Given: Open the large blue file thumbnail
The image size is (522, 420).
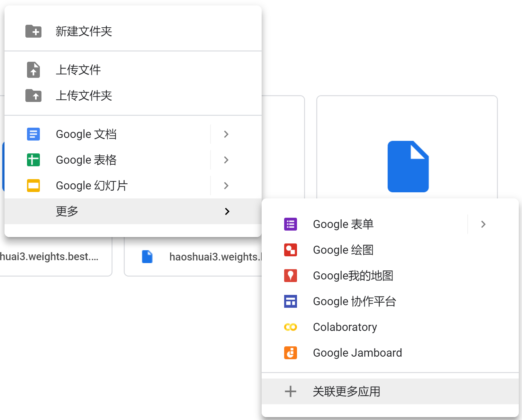Looking at the screenshot, I should coord(408,167).
